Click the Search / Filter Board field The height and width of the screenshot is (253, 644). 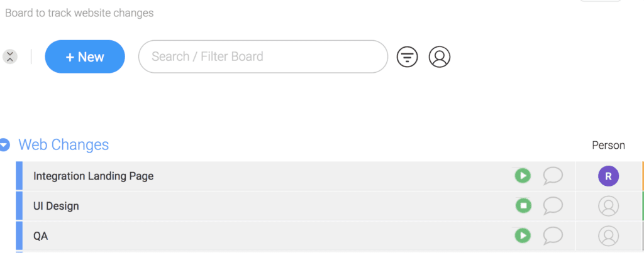tap(263, 57)
